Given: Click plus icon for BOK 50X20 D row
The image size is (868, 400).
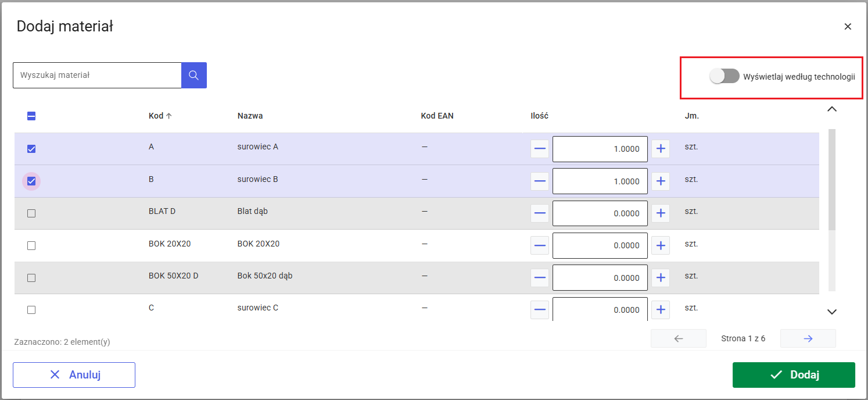Looking at the screenshot, I should click(x=660, y=278).
